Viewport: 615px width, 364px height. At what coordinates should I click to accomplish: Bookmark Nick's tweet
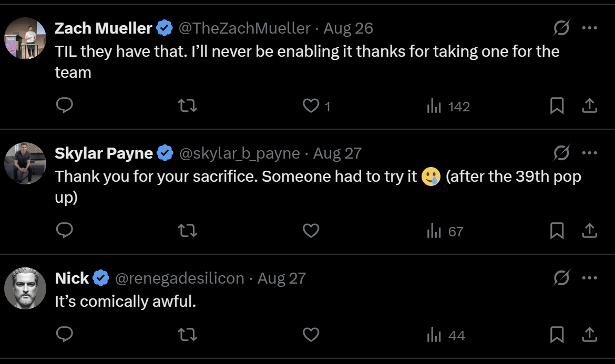coord(557,335)
